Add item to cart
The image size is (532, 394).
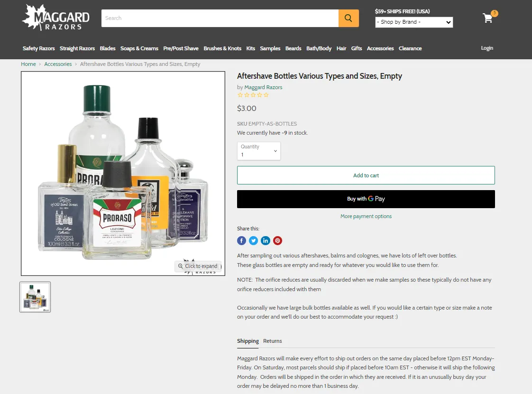click(366, 175)
